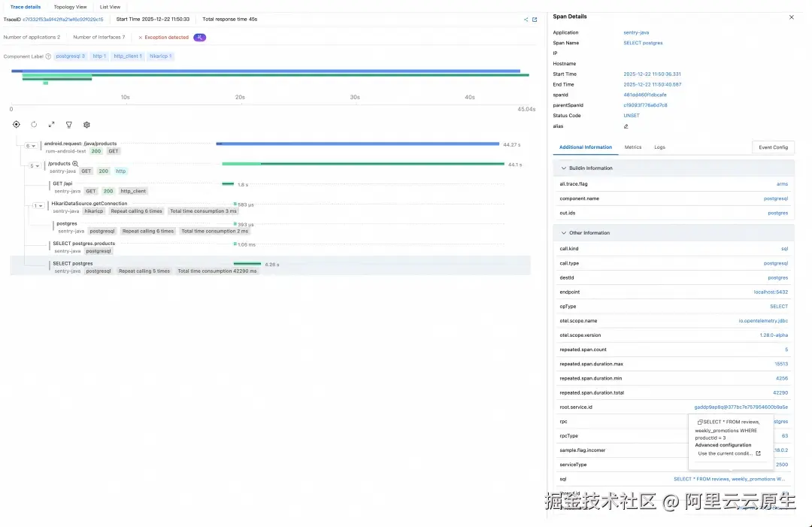The image size is (812, 527).
Task: Collapse the Buildin Information section
Action: (x=563, y=168)
